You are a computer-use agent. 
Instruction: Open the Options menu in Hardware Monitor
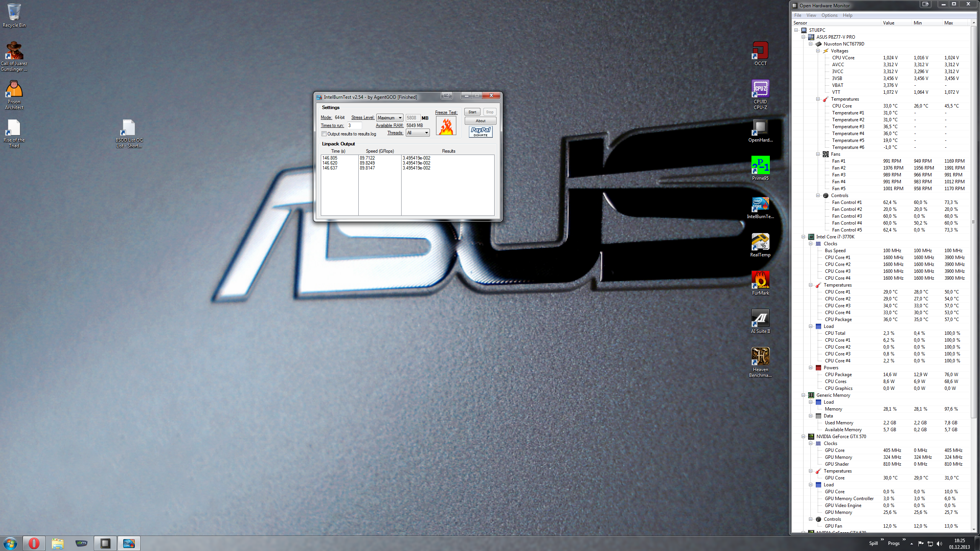(x=829, y=15)
